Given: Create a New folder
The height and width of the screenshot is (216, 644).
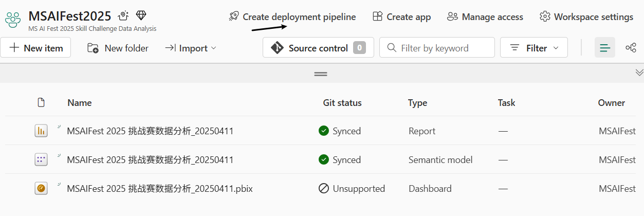Looking at the screenshot, I should click(x=118, y=48).
